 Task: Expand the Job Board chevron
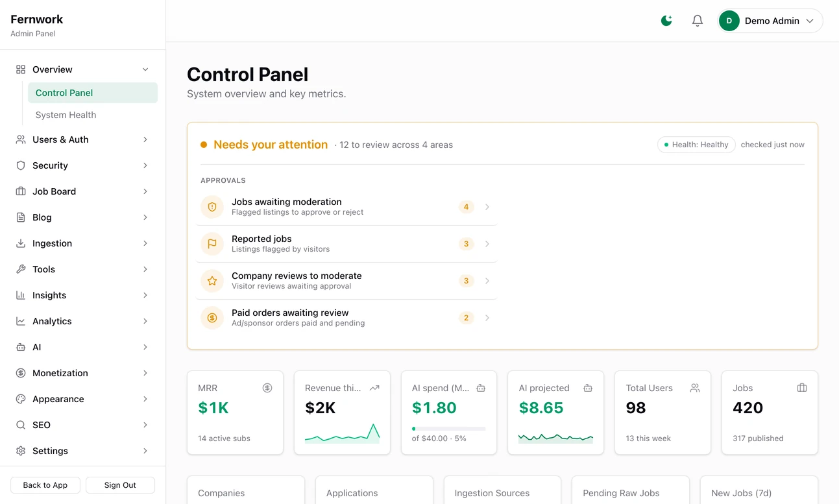[x=145, y=191]
